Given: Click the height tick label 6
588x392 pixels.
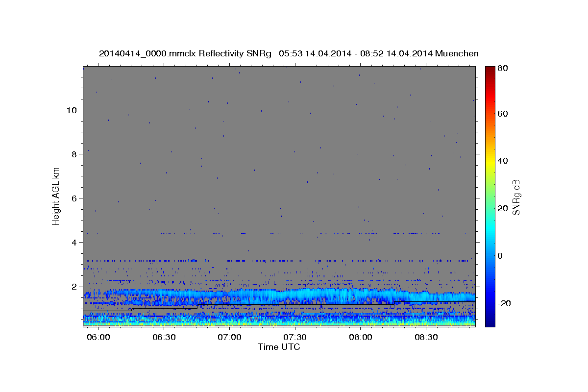Looking at the screenshot, I should tap(73, 198).
